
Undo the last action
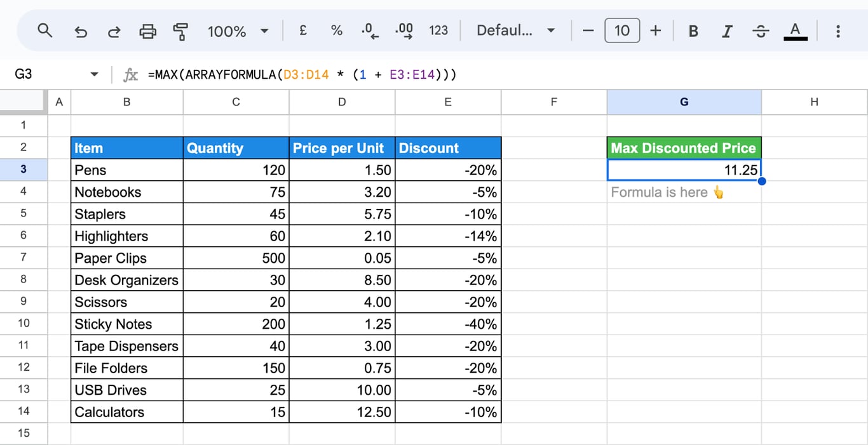click(81, 30)
